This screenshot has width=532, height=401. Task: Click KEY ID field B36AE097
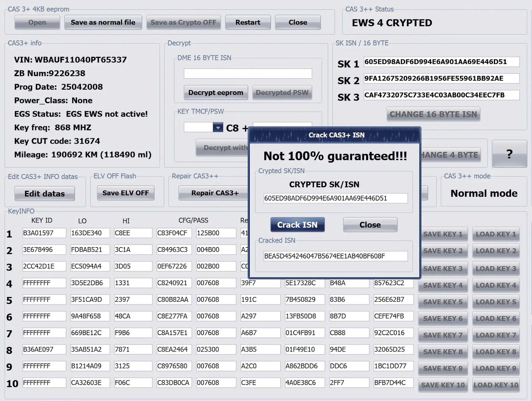44,349
